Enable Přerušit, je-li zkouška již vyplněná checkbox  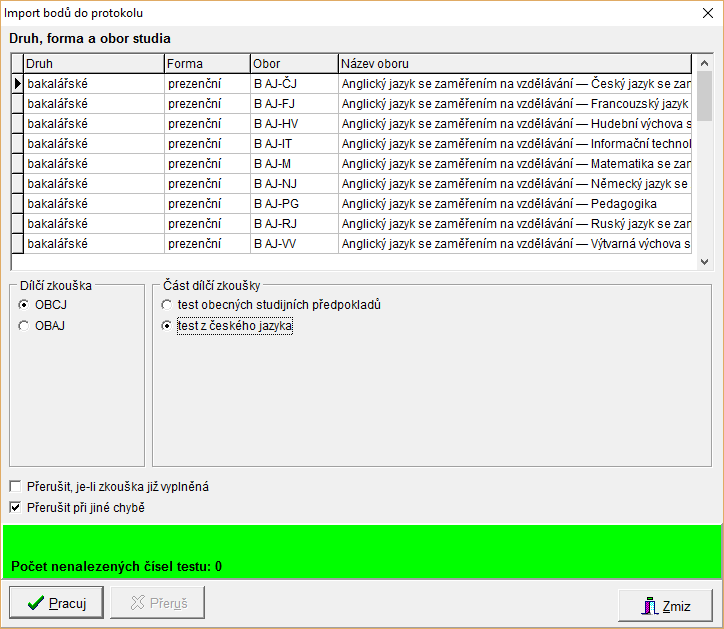15,487
